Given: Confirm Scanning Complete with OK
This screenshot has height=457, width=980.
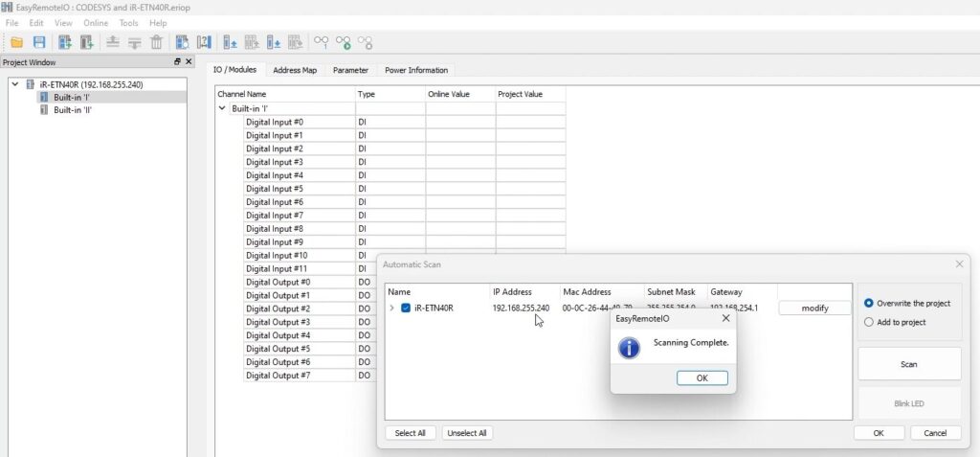Looking at the screenshot, I should 702,378.
